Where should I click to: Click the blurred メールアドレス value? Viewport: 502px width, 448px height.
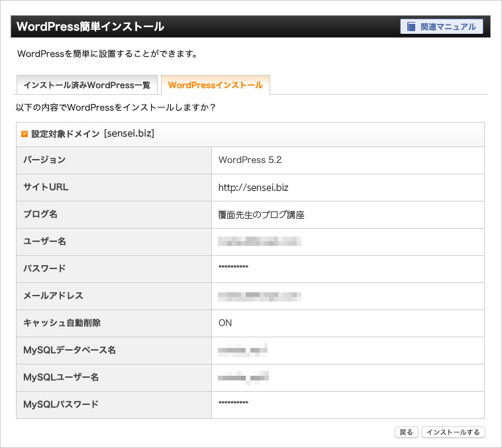tap(260, 296)
